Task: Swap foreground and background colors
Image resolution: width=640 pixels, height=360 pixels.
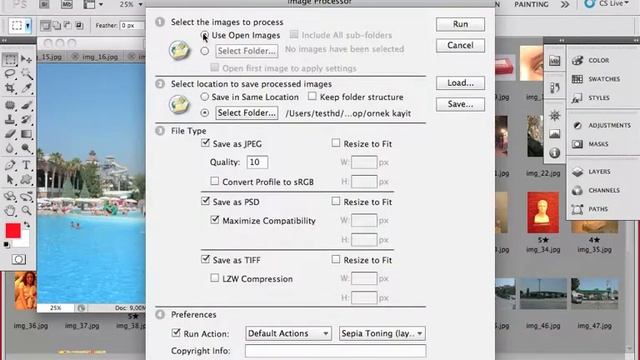Action: tap(27, 225)
